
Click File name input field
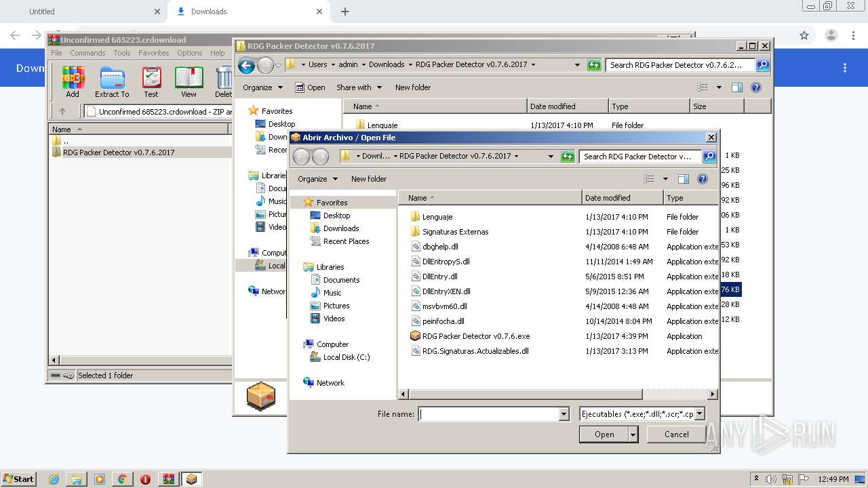488,414
